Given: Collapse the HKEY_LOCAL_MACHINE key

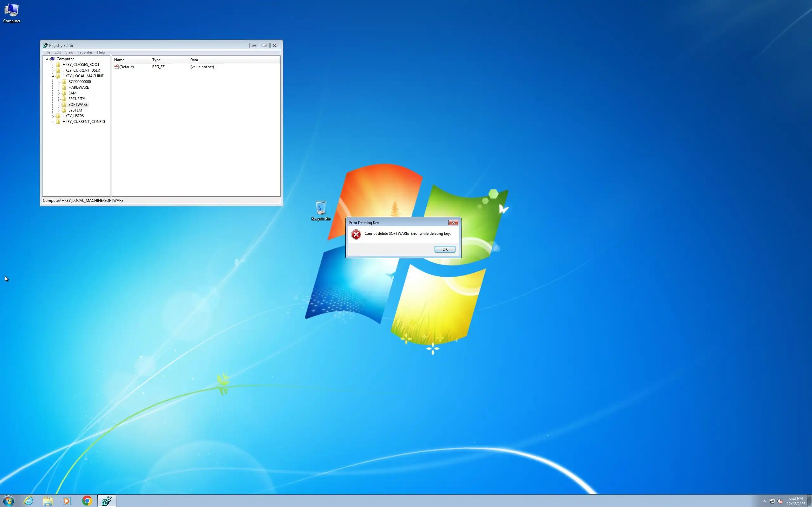Looking at the screenshot, I should (x=53, y=76).
